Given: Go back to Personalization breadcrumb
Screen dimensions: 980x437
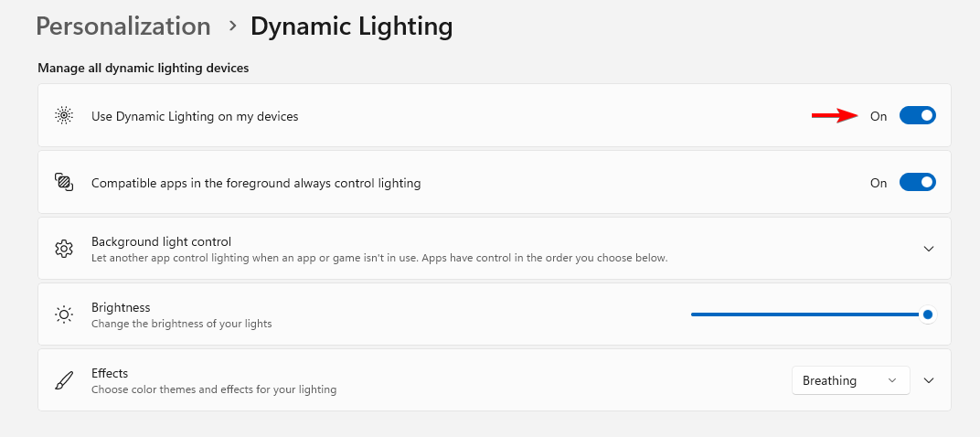Looking at the screenshot, I should 123,27.
